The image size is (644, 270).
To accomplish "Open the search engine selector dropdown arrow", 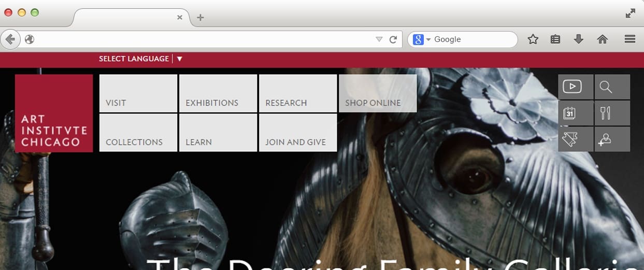I will 428,39.
